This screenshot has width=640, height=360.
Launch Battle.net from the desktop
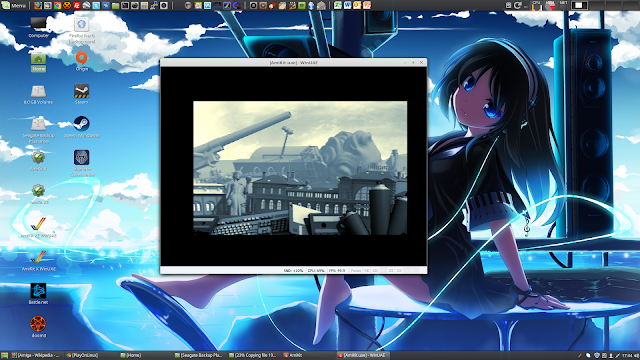tap(38, 293)
